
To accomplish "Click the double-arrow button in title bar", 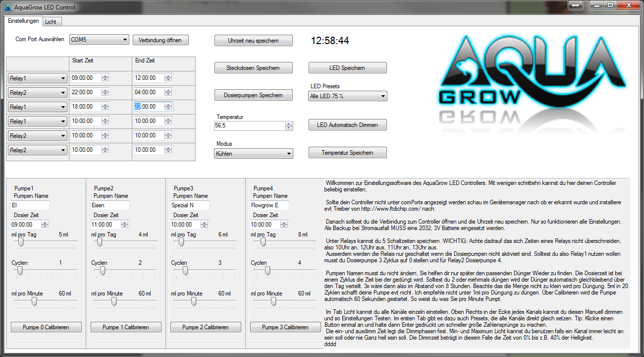I will 575,4.
